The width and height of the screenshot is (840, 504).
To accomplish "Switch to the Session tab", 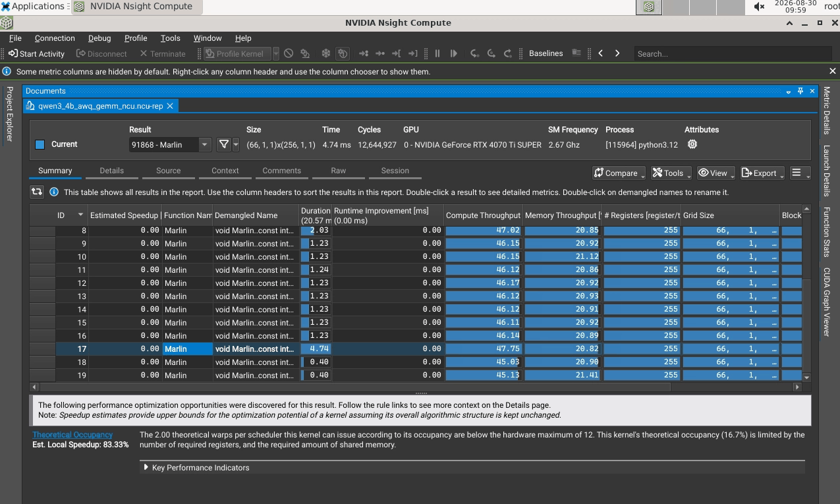I will pos(395,171).
